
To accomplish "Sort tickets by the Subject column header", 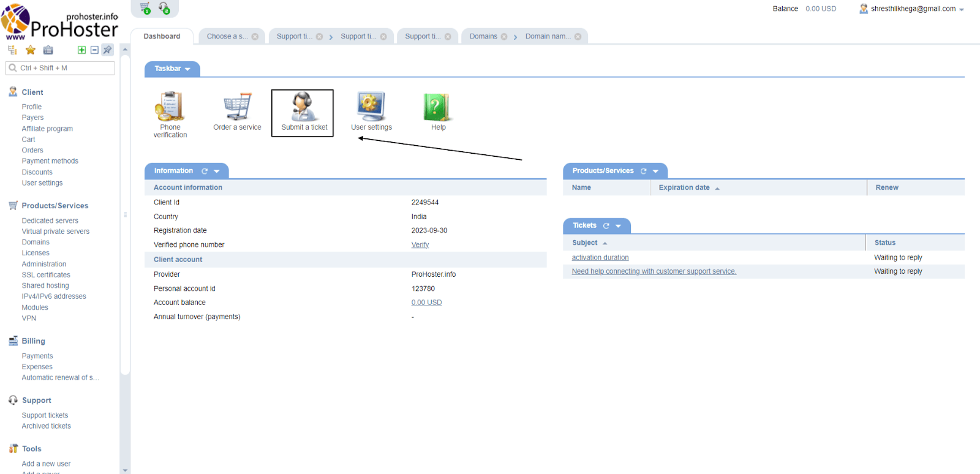I will click(x=585, y=243).
